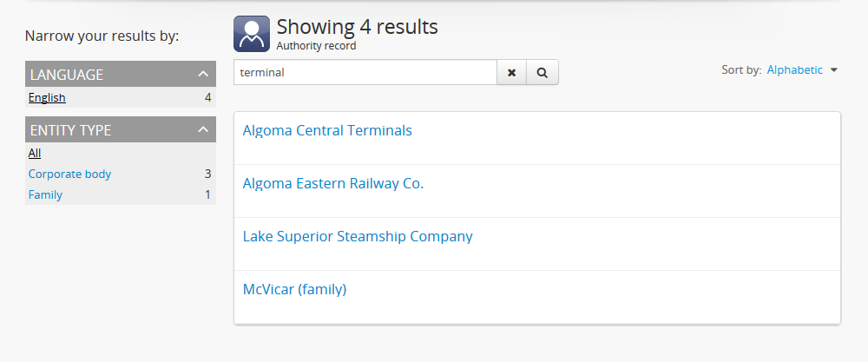Filter by Corporate body entity type
868x362 pixels.
pos(69,174)
